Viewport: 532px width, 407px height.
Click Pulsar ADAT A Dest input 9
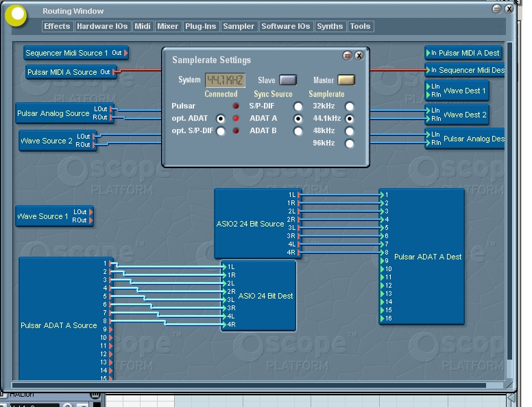382,261
